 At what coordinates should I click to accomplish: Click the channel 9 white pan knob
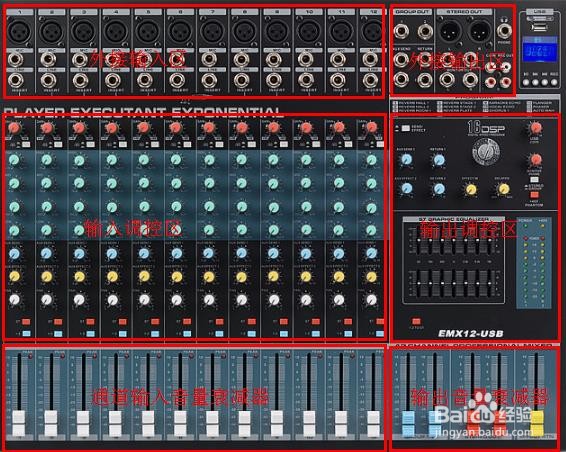274,300
